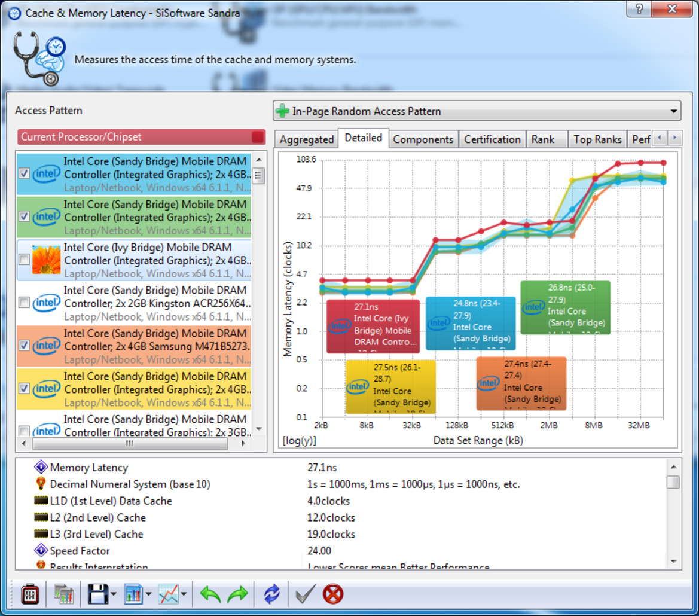Screen dimensions: 699x616
Task: Uncheck the orange 2x 4GB Samsung entry checkbox
Action: [x=24, y=346]
